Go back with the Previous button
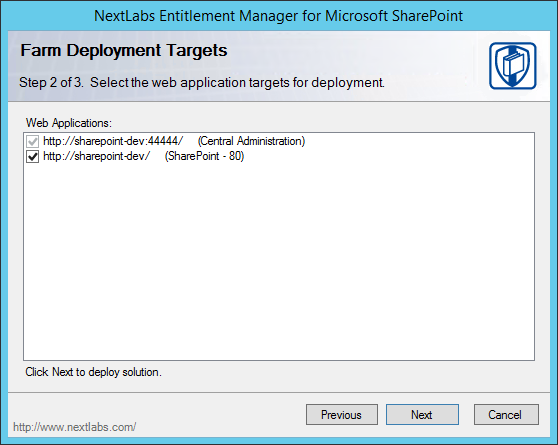 [x=342, y=414]
